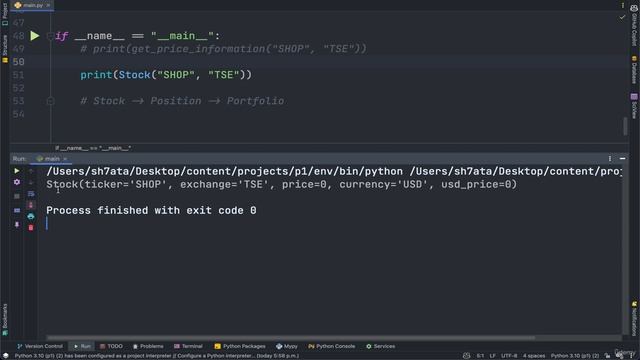Open the Problems tool window
640x360 pixels.
(148, 346)
